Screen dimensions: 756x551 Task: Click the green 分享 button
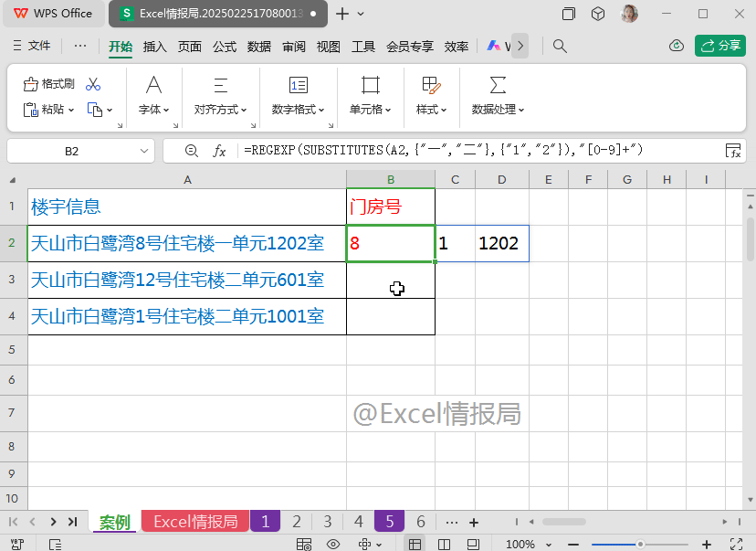tap(719, 46)
